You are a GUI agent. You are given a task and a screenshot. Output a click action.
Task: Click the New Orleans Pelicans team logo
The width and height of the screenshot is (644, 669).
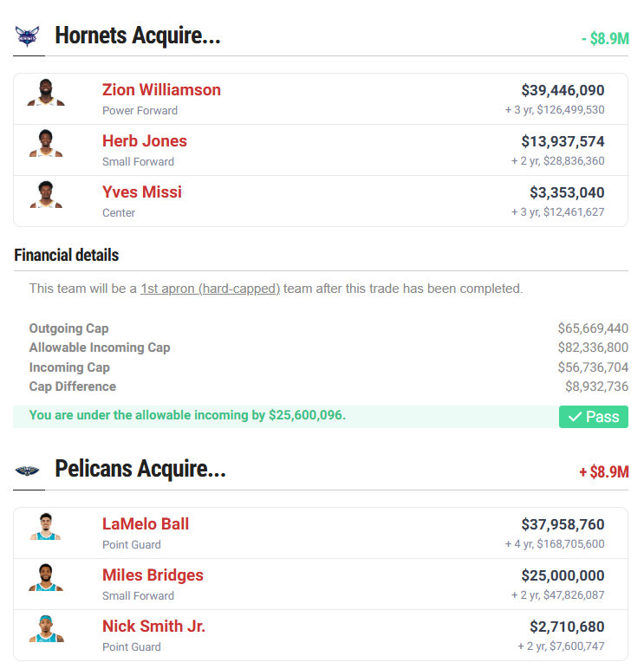pyautogui.click(x=28, y=470)
